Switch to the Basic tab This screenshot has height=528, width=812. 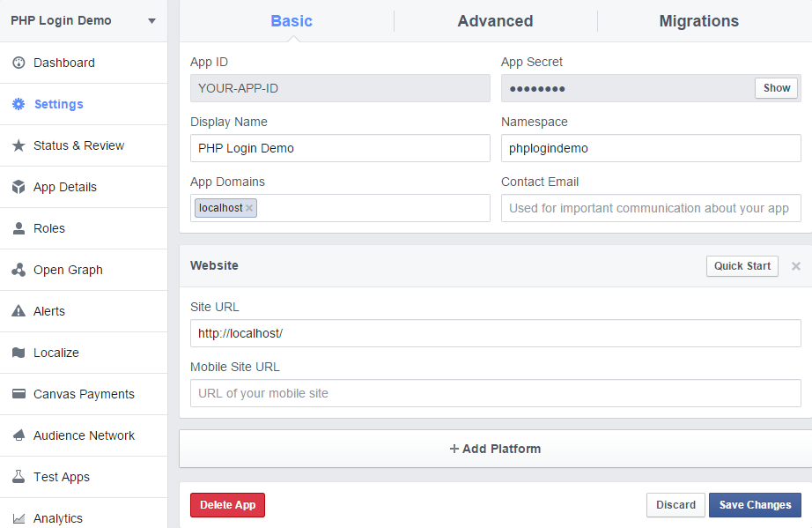click(292, 21)
